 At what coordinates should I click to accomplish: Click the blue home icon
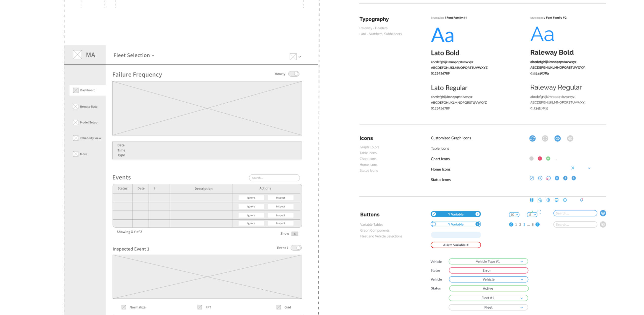point(540,200)
